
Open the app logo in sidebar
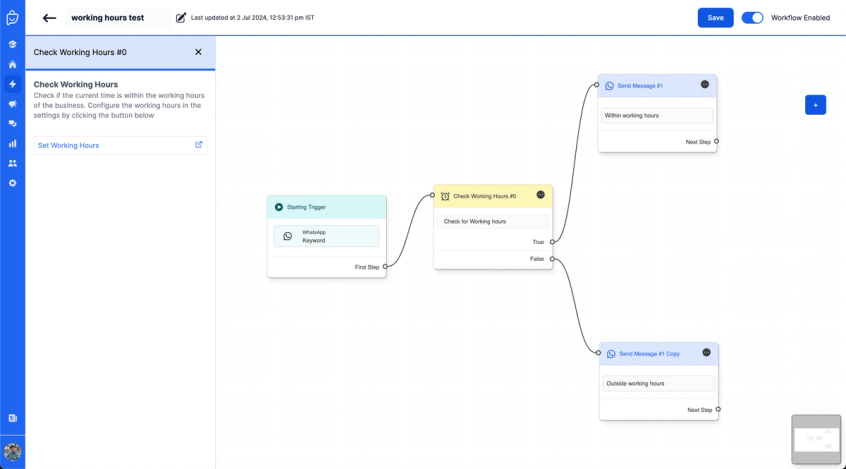[12, 18]
